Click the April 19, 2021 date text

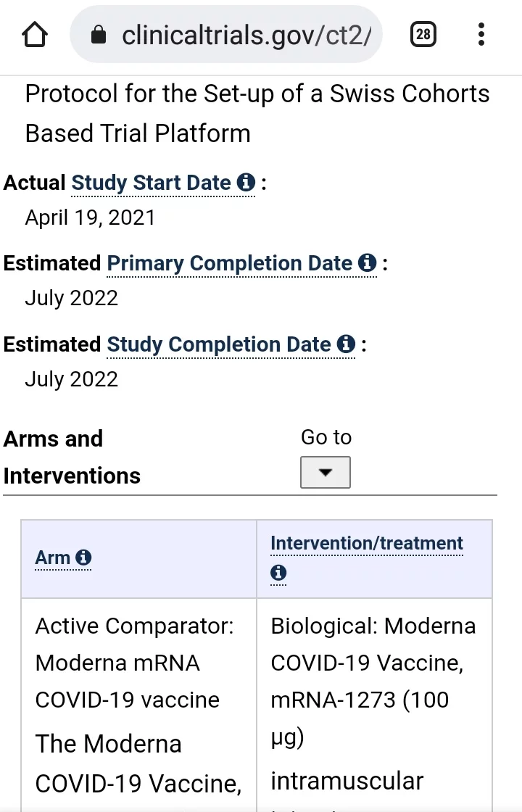click(90, 217)
